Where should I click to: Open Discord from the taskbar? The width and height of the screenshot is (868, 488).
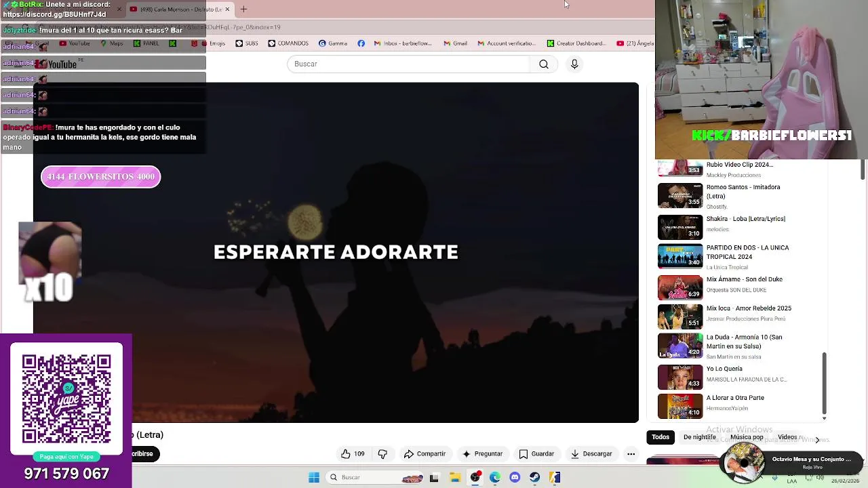click(515, 478)
